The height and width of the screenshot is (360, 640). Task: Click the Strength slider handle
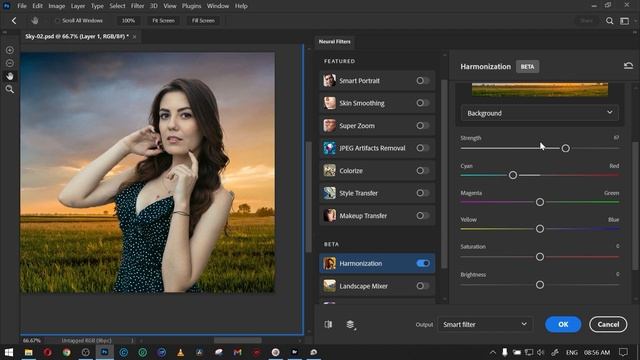click(x=565, y=148)
